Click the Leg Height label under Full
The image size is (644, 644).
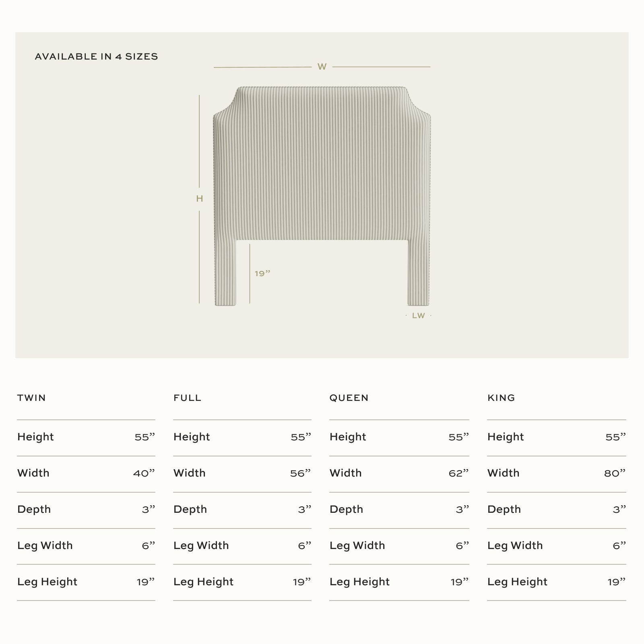204,582
